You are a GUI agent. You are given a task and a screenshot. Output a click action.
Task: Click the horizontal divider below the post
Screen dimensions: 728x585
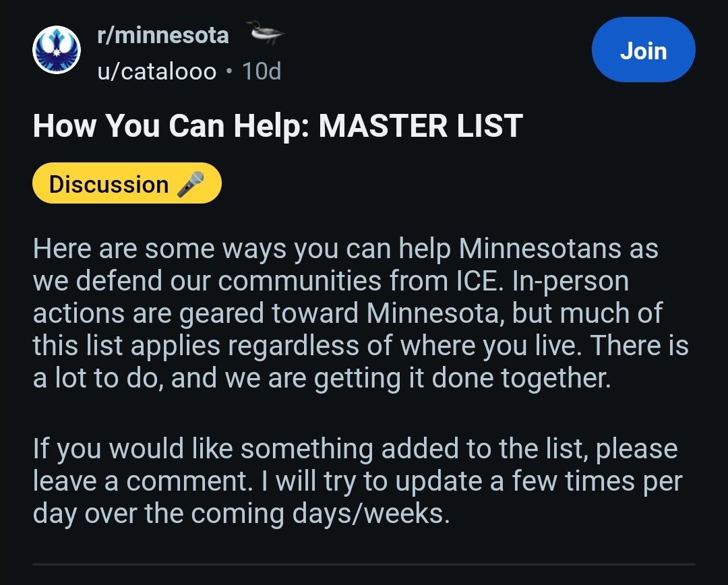pyautogui.click(x=364, y=563)
